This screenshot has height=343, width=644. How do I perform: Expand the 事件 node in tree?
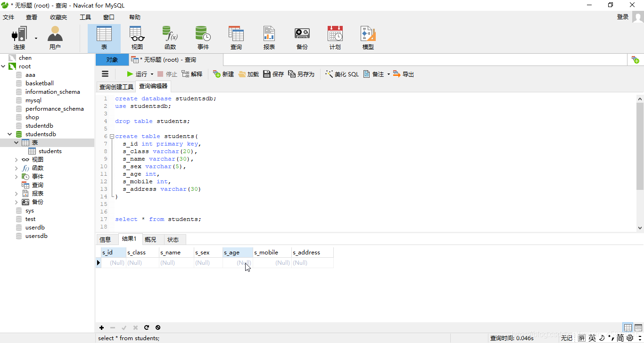[x=17, y=177]
